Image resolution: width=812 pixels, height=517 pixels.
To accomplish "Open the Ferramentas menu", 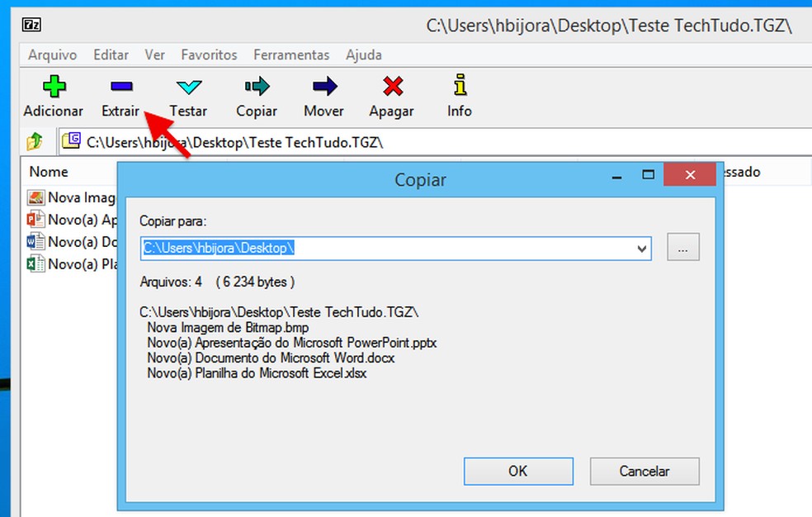I will point(290,55).
